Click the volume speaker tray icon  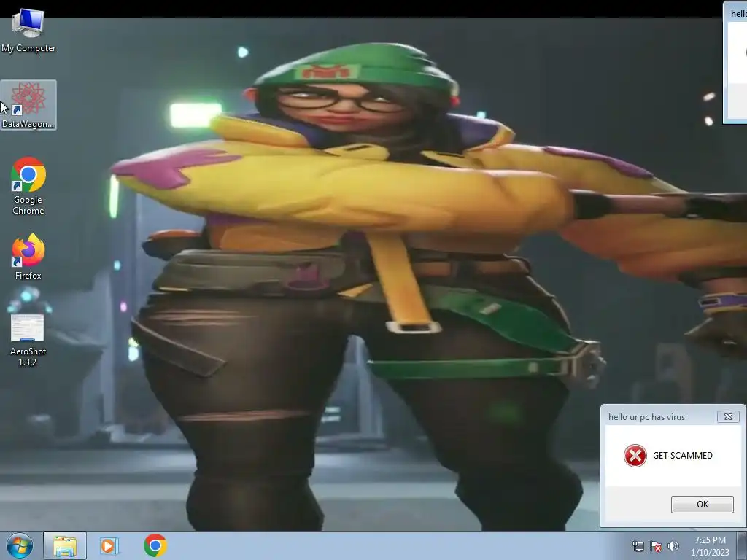tap(673, 546)
